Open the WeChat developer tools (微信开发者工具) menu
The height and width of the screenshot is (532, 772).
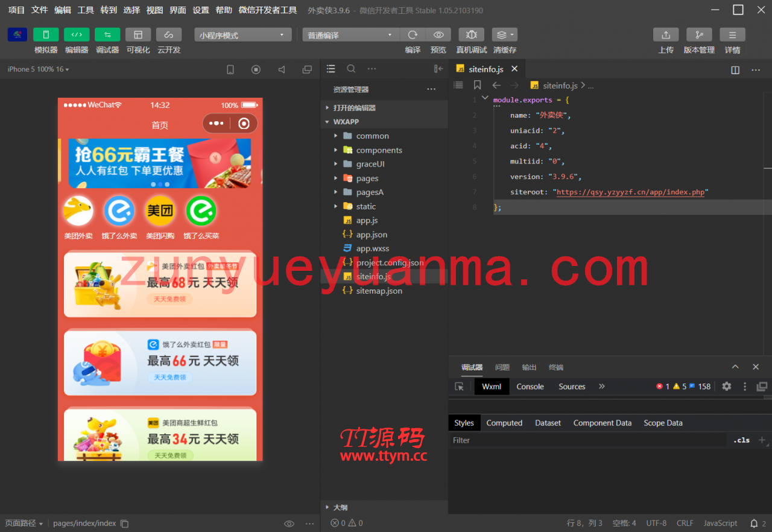(x=268, y=10)
